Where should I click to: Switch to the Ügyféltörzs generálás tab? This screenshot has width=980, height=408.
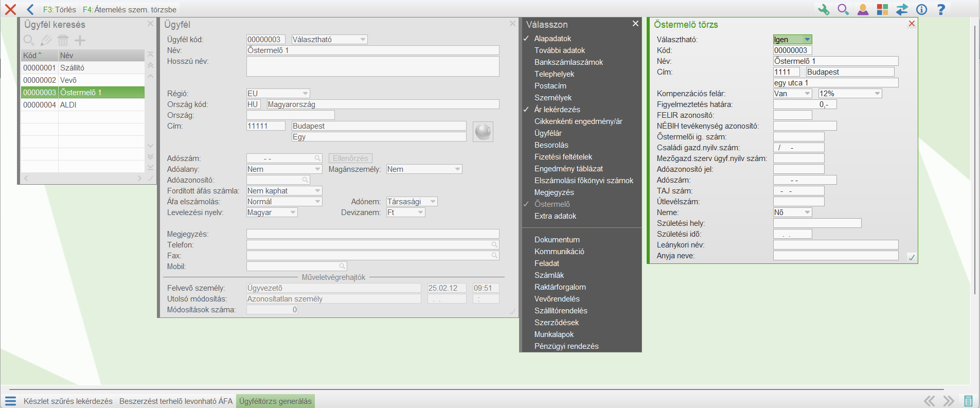point(275,401)
